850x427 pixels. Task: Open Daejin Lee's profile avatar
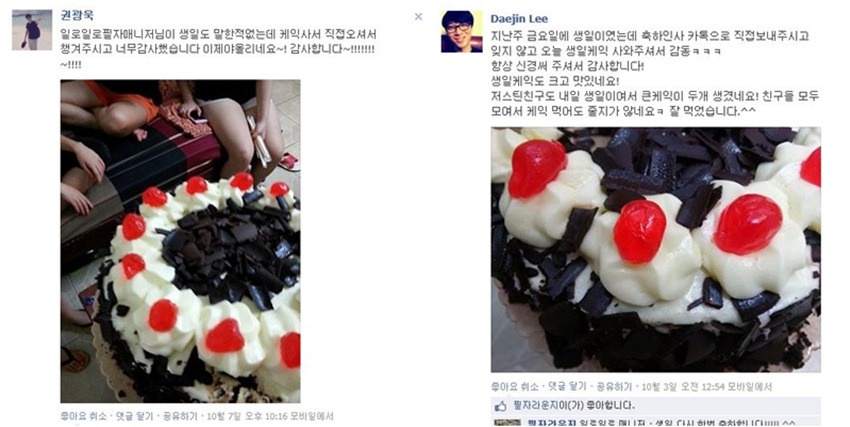(x=461, y=31)
